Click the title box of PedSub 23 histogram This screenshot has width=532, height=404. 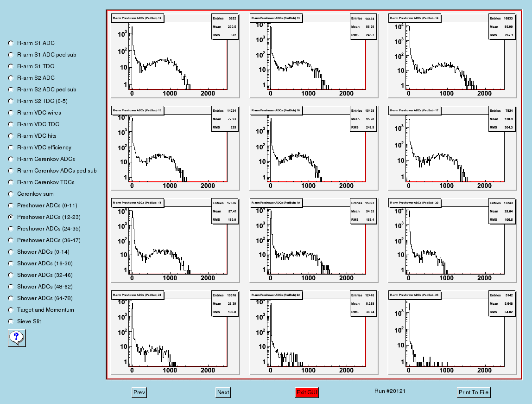[415, 295]
